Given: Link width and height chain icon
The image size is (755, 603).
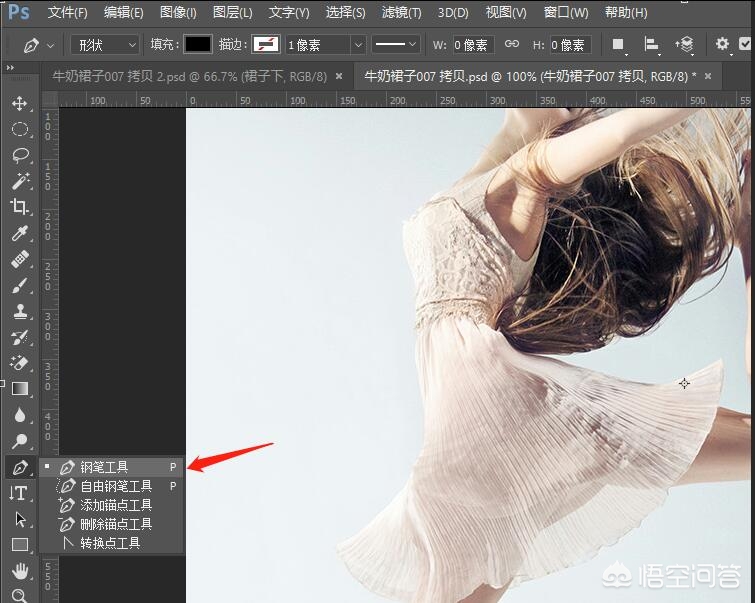Looking at the screenshot, I should click(512, 44).
